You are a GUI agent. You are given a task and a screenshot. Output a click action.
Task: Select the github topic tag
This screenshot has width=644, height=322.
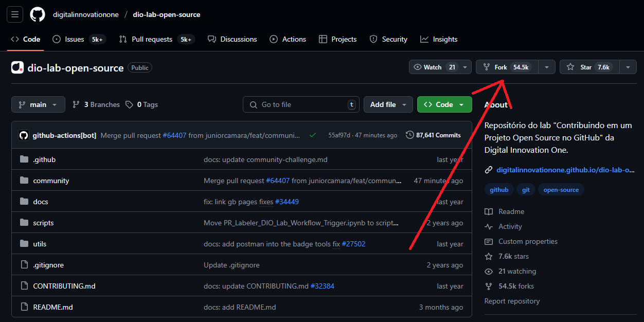(x=499, y=190)
